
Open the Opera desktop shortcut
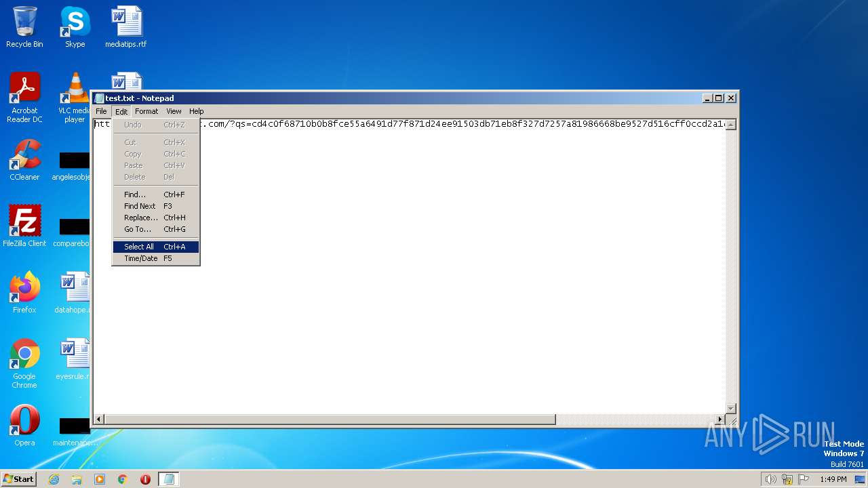[x=24, y=426]
